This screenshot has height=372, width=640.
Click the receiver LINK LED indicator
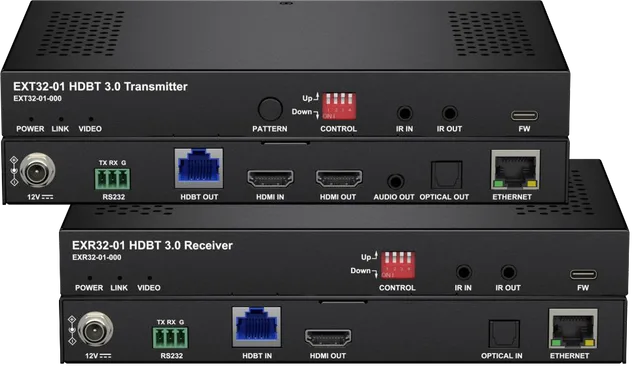pos(119,278)
